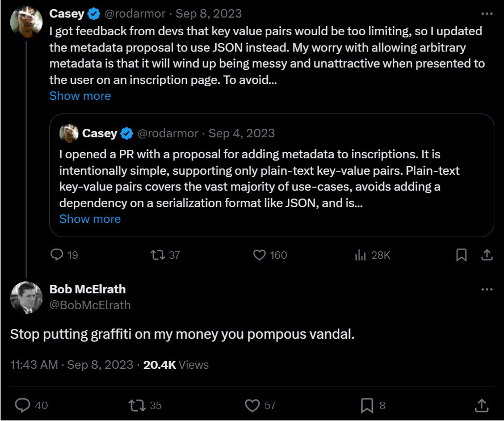504x421 pixels.
Task: Repost Bob McElrath's tweet
Action: coord(136,405)
